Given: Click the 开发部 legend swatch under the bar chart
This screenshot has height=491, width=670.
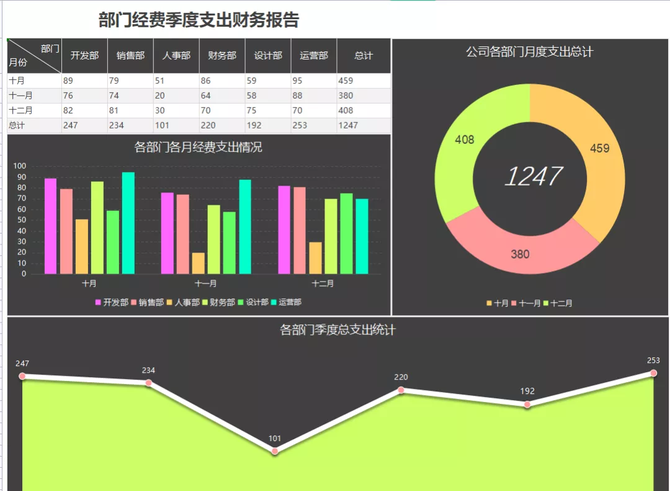Looking at the screenshot, I should [98, 301].
